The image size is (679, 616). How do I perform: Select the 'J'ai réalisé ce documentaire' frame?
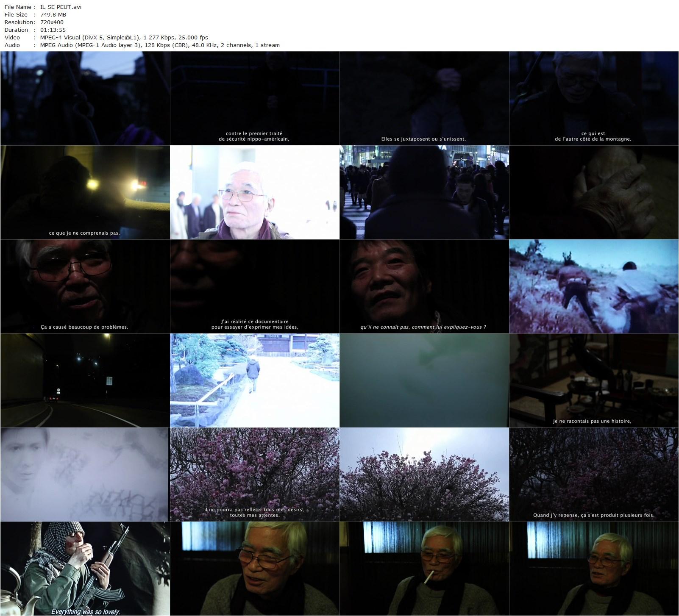255,287
